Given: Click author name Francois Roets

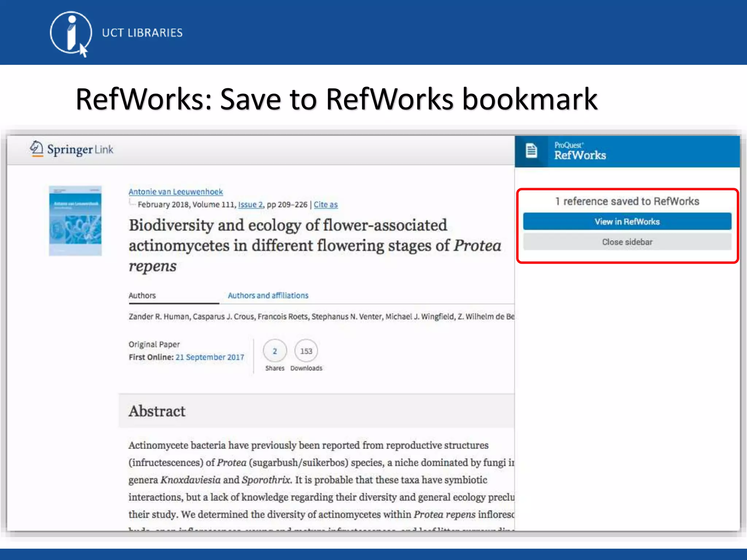Looking at the screenshot, I should (x=283, y=316).
